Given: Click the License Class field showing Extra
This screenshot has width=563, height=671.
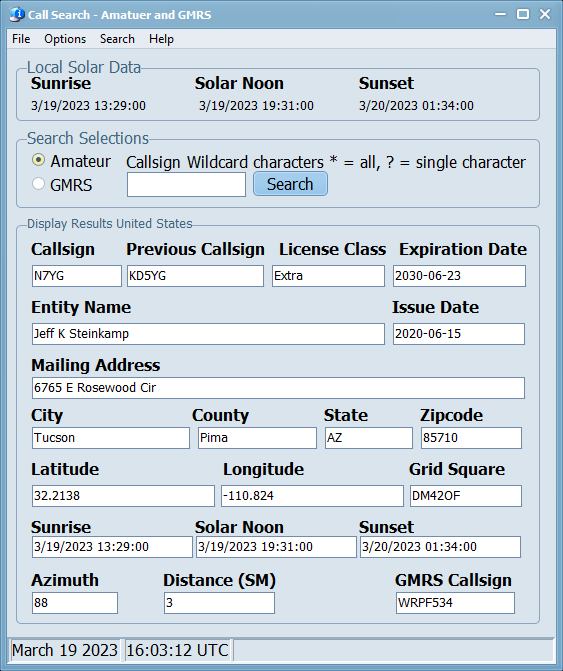Looking at the screenshot, I should point(328,276).
